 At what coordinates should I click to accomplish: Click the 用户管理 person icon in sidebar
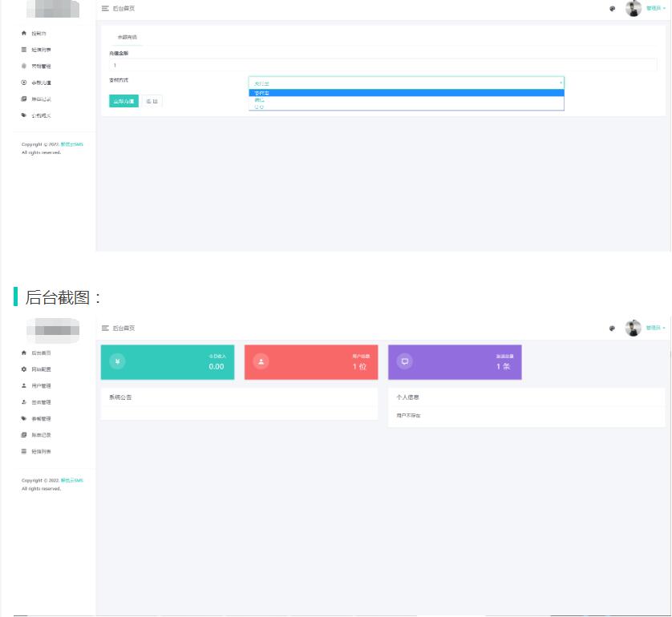pyautogui.click(x=23, y=385)
